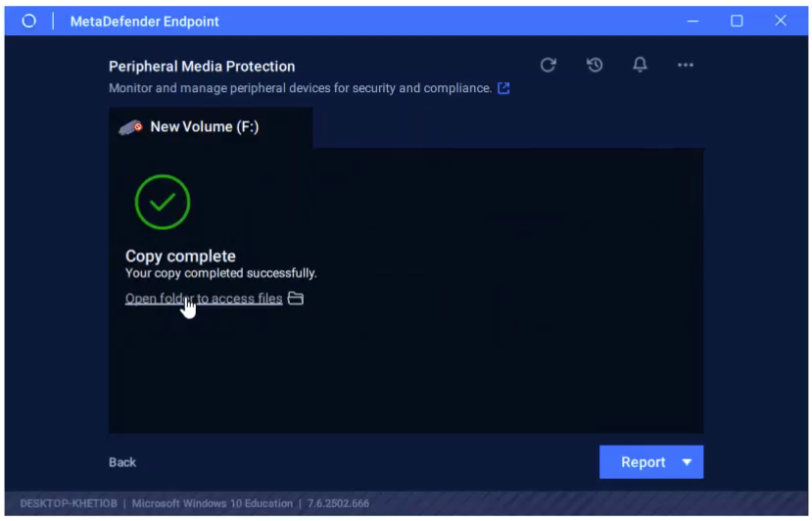Image resolution: width=812 pixels, height=521 pixels.
Task: Click the Peripheral Media Protection title
Action: (202, 67)
